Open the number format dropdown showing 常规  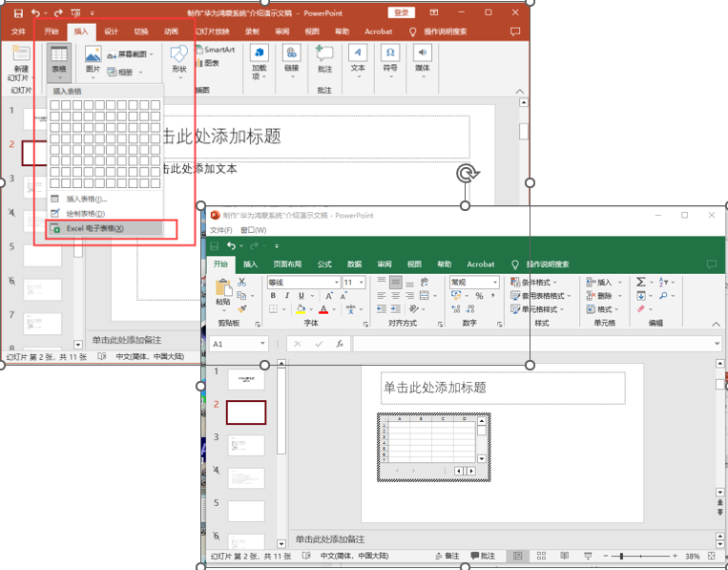(x=495, y=283)
